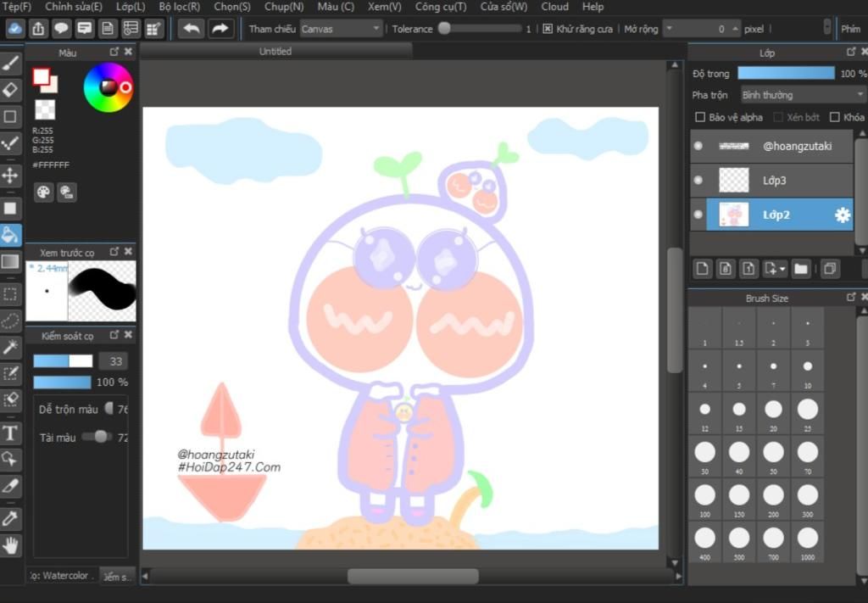Open the Cloud menu

pos(554,7)
